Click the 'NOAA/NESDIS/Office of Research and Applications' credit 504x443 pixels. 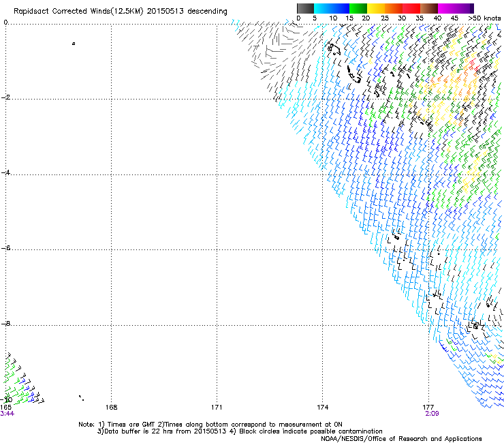click(x=401, y=439)
